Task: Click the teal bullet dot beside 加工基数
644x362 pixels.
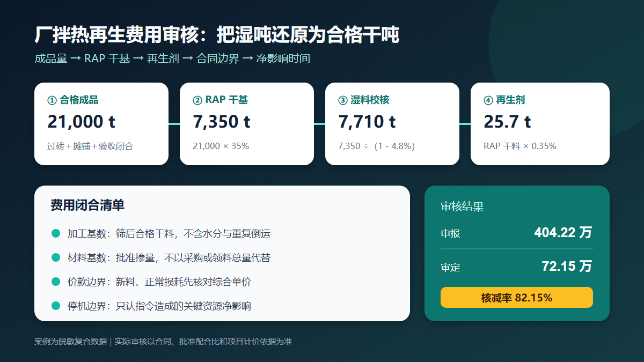Action: tap(55, 233)
